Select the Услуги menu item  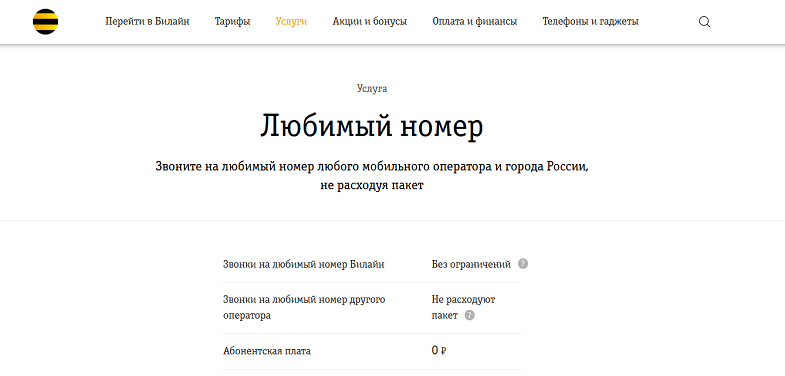(x=291, y=22)
